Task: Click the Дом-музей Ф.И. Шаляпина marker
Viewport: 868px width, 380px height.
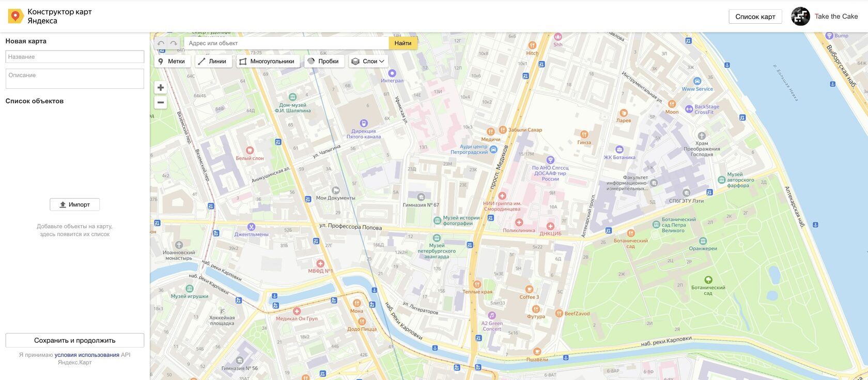Action: click(x=292, y=97)
